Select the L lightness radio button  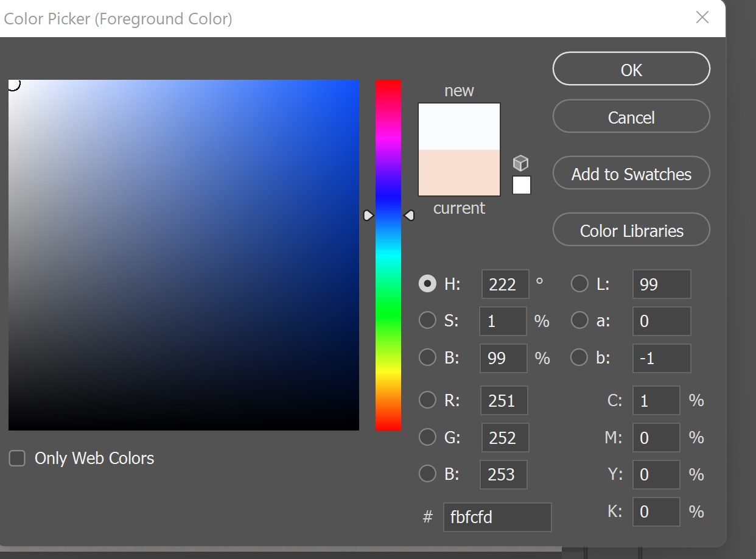[579, 284]
